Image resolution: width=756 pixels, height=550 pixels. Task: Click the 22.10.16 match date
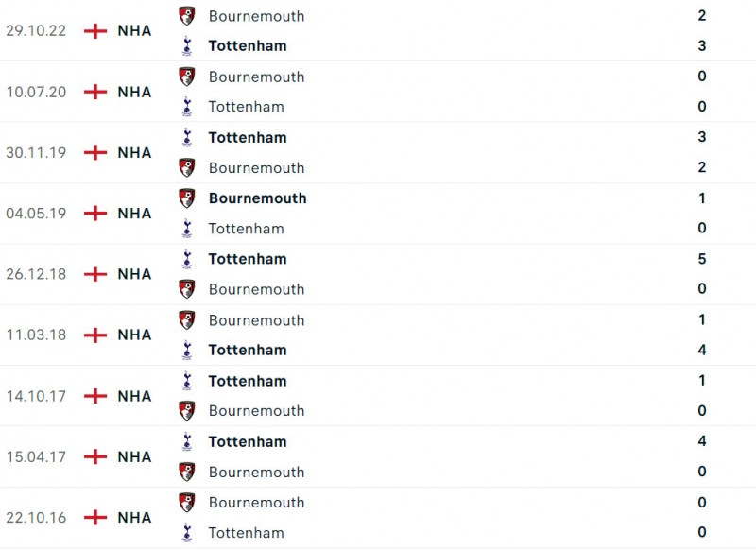[x=36, y=518]
